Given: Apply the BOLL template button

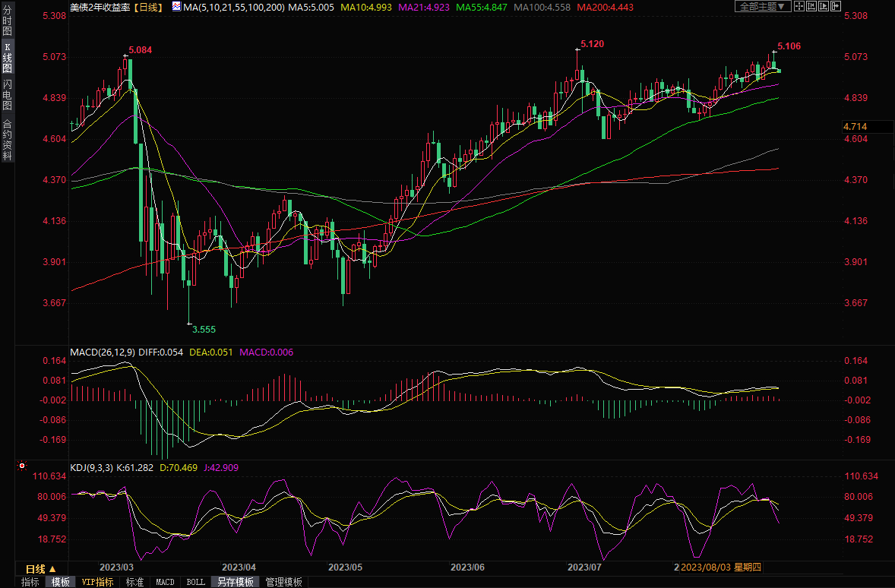Looking at the screenshot, I should (195, 582).
